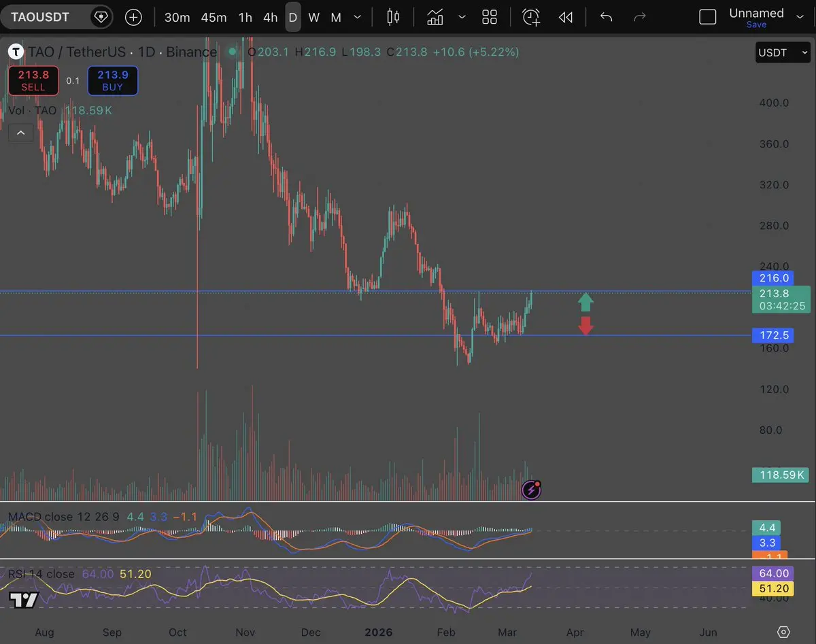Click the layout square icon beside Unnamed

[x=708, y=17]
